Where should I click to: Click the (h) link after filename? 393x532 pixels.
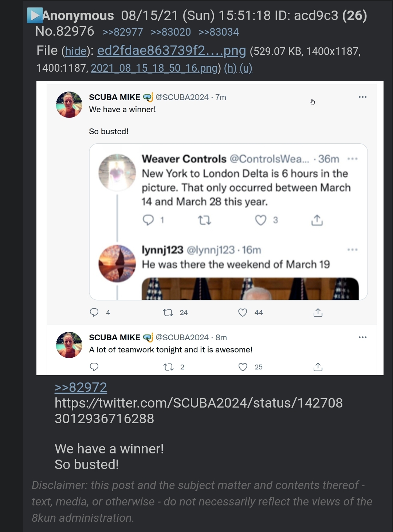230,68
